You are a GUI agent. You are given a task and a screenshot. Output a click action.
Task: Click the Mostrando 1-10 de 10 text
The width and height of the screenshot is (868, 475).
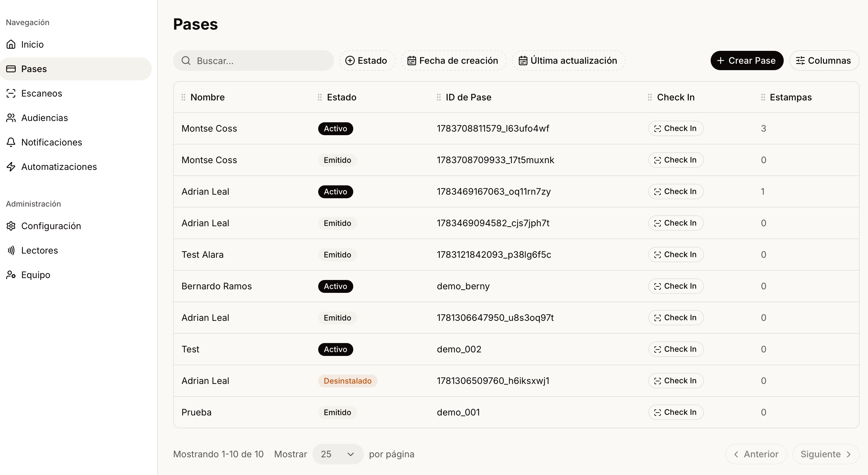[218, 454]
